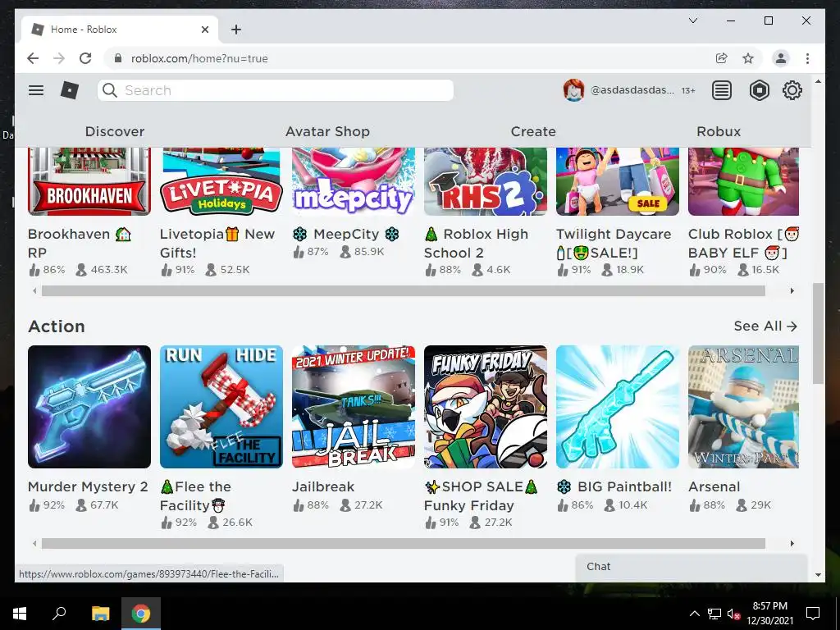
Task: Click the Jailbreak title text
Action: point(323,486)
